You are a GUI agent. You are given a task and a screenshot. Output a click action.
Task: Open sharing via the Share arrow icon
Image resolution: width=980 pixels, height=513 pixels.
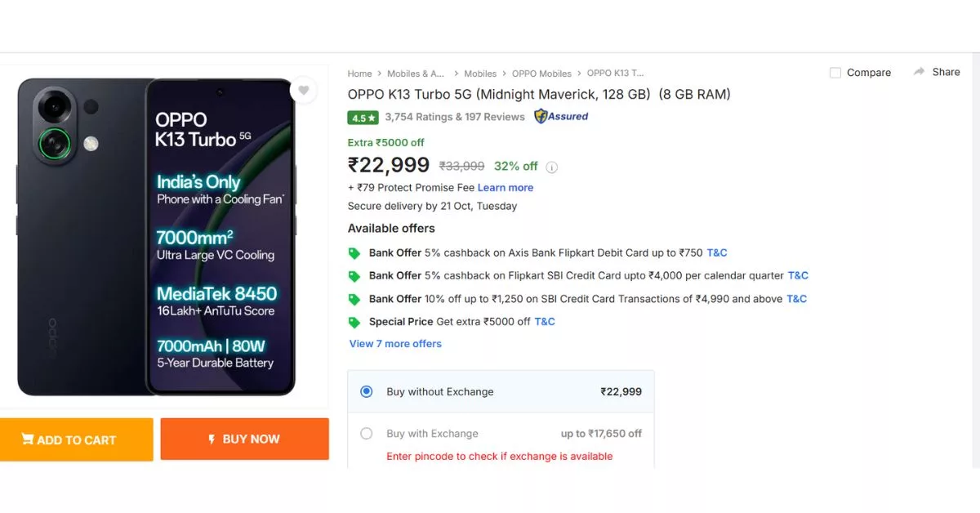920,72
